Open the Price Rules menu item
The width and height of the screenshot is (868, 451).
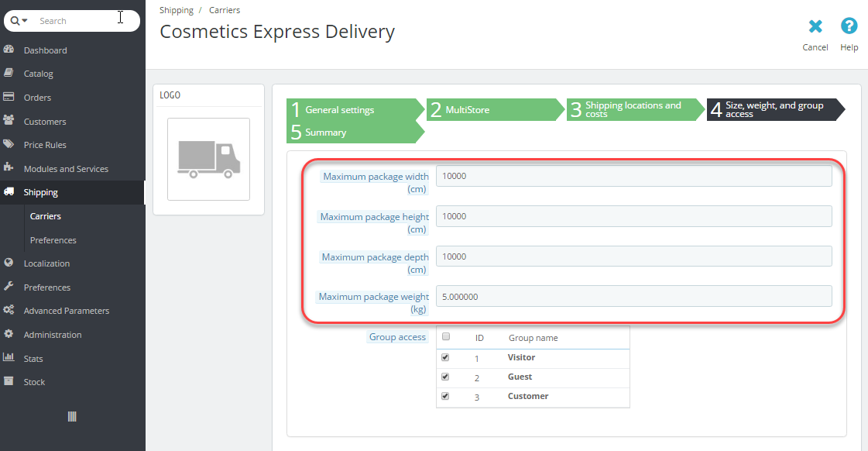coord(45,145)
